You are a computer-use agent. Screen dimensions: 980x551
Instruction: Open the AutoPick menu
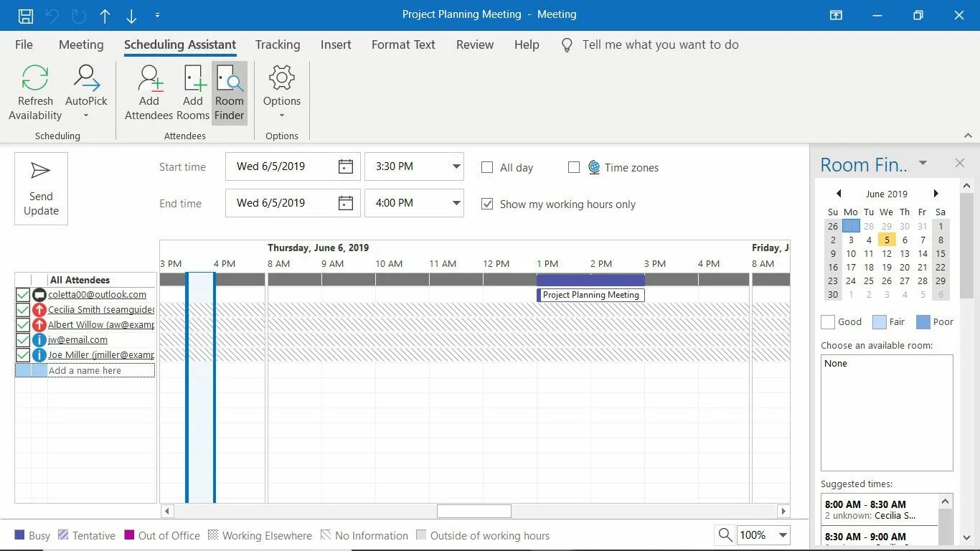click(87, 93)
